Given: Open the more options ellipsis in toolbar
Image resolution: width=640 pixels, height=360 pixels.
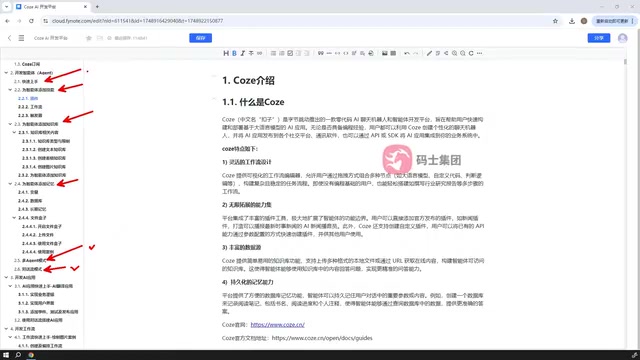Looking at the screenshot, I should pos(480,53).
